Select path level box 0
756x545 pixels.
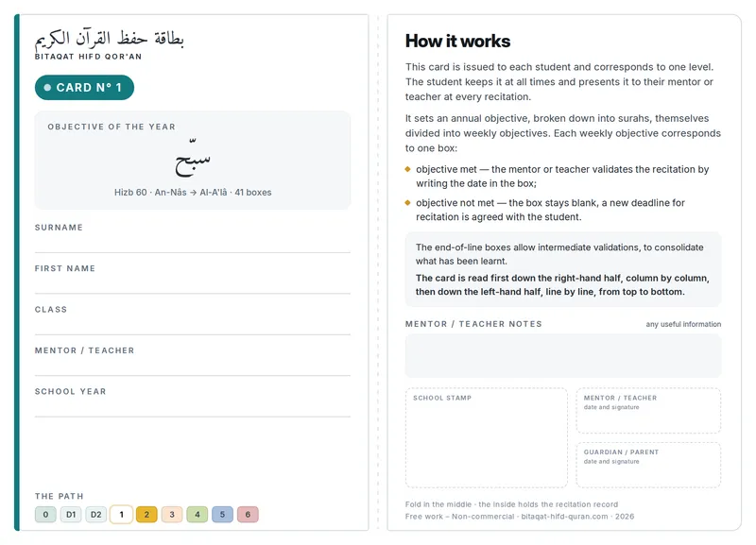pos(45,514)
